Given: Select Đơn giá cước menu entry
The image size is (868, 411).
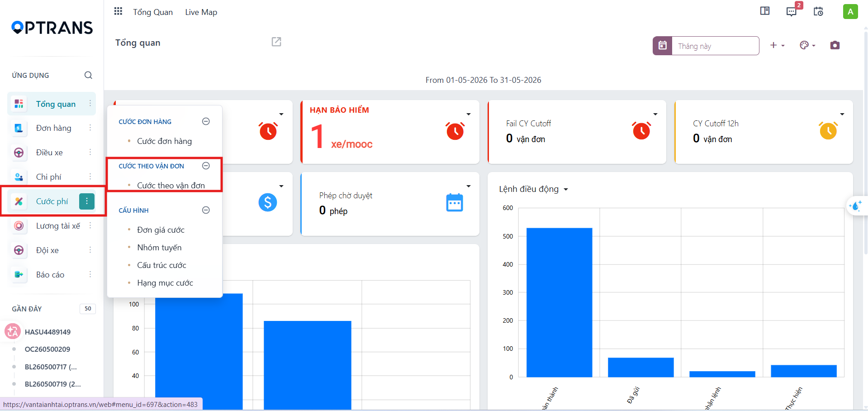Looking at the screenshot, I should point(161,230).
